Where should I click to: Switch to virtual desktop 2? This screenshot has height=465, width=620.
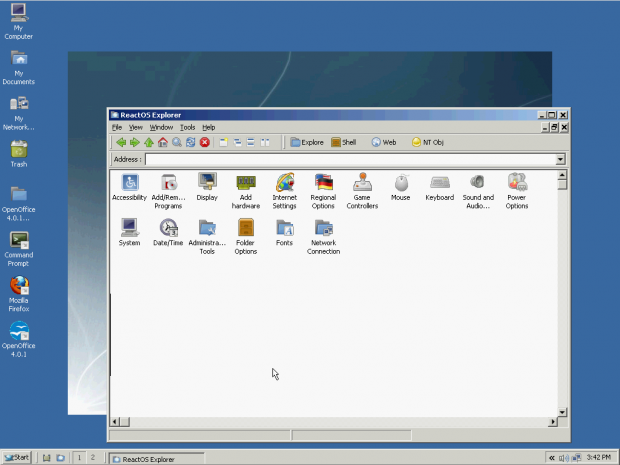pyautogui.click(x=92, y=457)
